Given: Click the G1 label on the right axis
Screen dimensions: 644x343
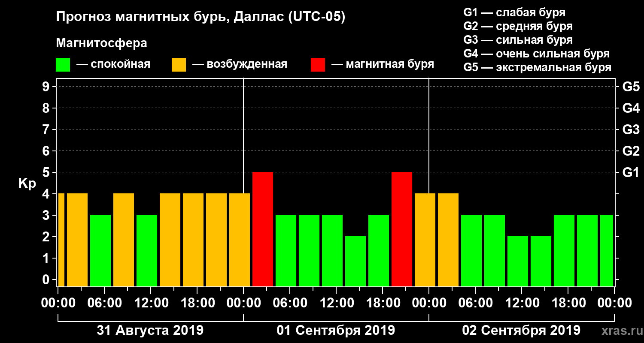Looking at the screenshot, I should [x=631, y=172].
